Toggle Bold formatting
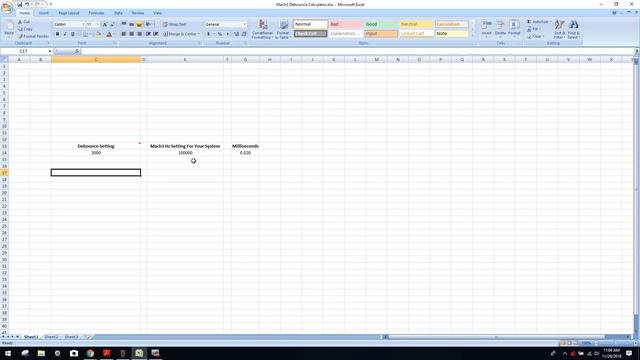This screenshot has height=360, width=640. 58,34
